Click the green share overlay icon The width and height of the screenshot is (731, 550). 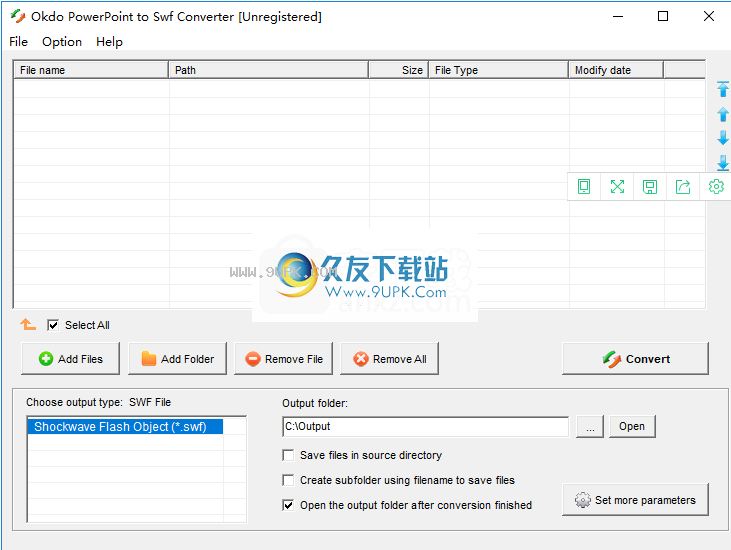[683, 186]
